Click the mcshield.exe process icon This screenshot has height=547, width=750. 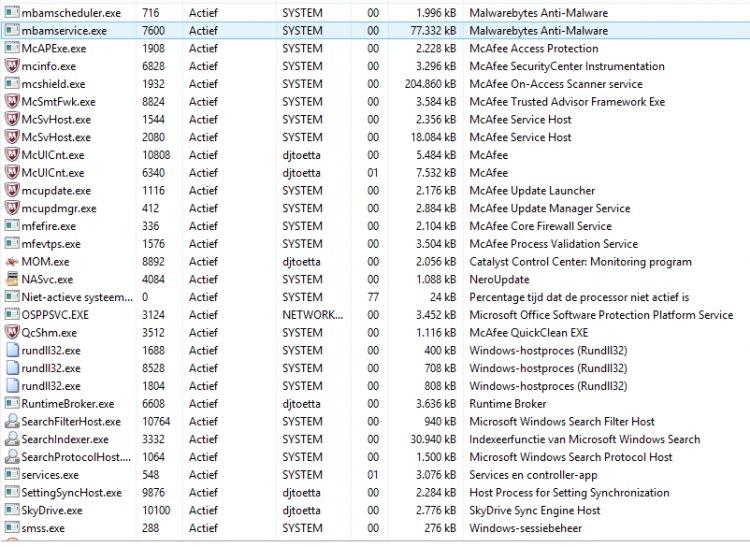11,84
